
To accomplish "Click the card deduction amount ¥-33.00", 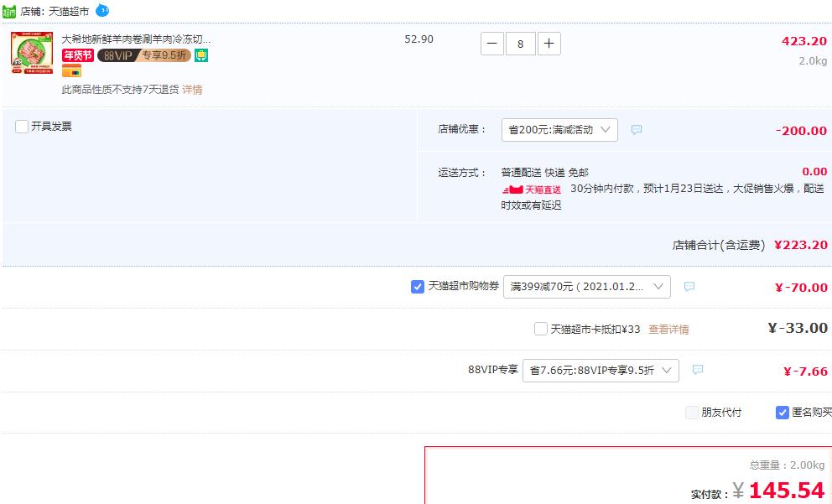I will pos(798,329).
